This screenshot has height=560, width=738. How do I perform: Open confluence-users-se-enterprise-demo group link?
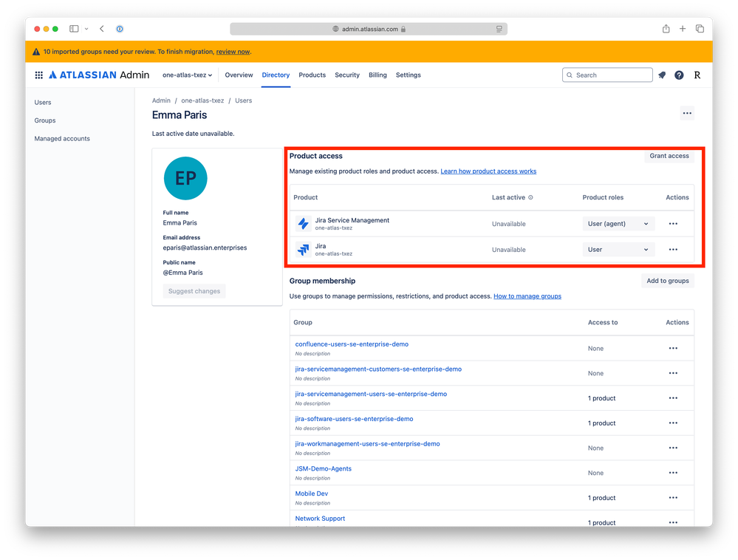tap(352, 344)
